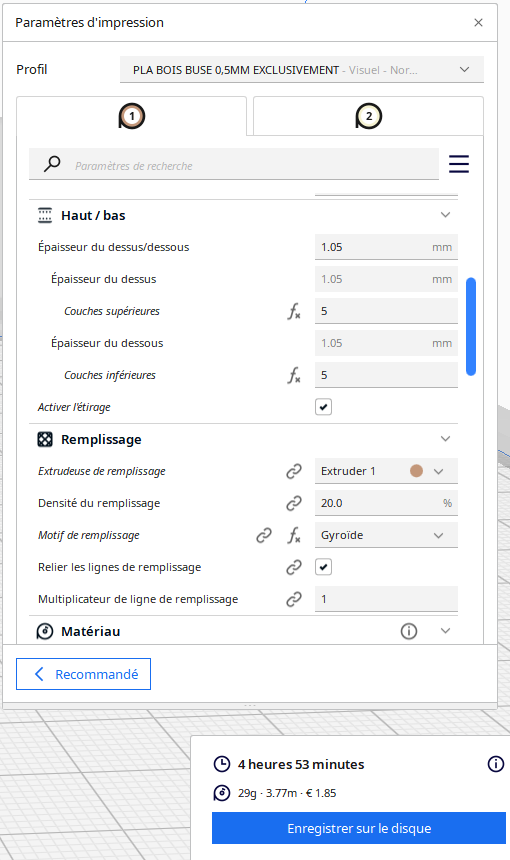Viewport: 510px width, 860px height.
Task: Click the clock icon beside print time
Action: pos(222,764)
